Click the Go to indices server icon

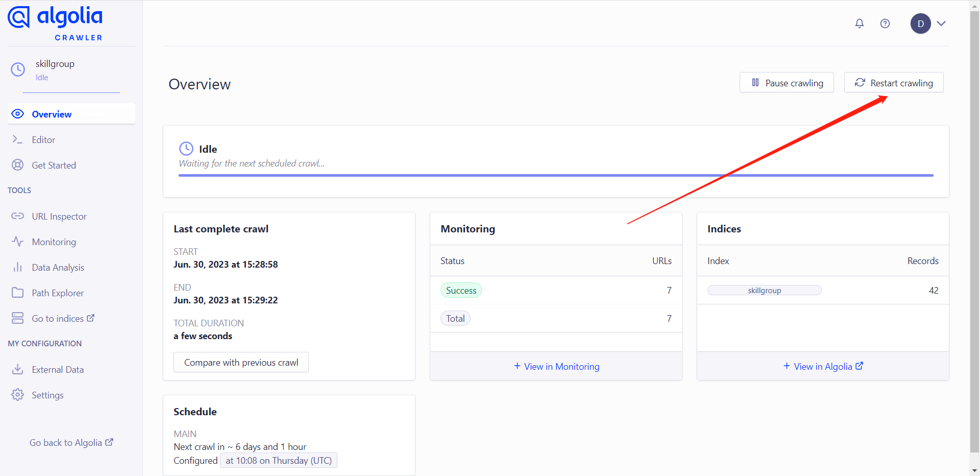coord(18,318)
